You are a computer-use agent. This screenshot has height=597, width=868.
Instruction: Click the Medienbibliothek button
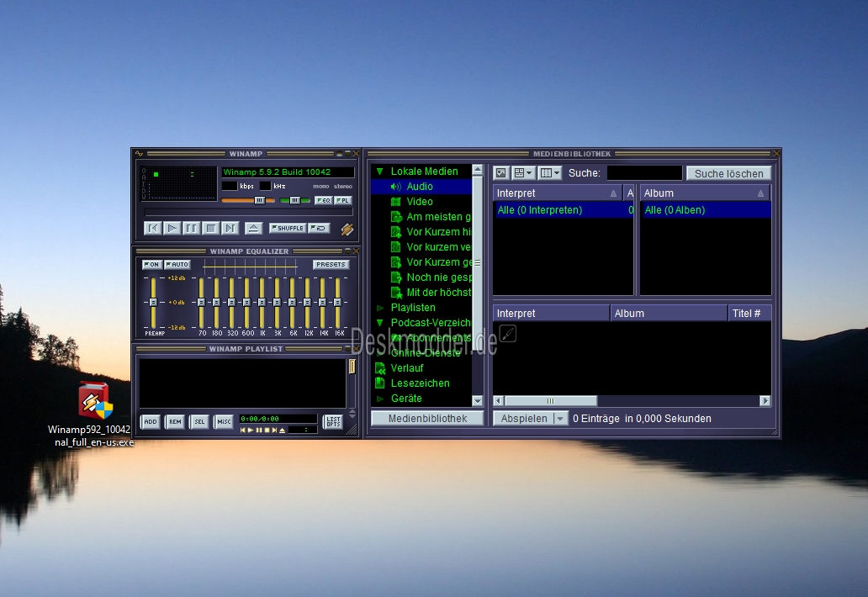pos(427,418)
